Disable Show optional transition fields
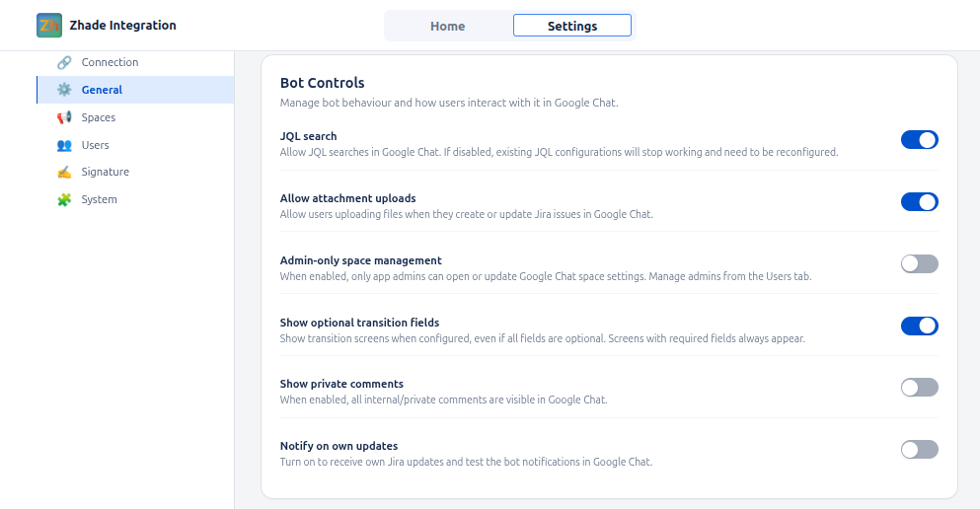Viewport: 980px width, 509px height. [x=919, y=326]
